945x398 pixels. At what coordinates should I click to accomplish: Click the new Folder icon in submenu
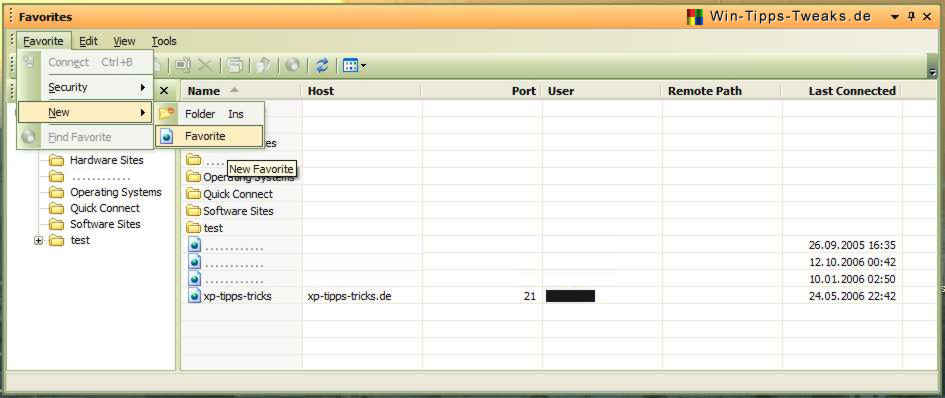point(167,113)
